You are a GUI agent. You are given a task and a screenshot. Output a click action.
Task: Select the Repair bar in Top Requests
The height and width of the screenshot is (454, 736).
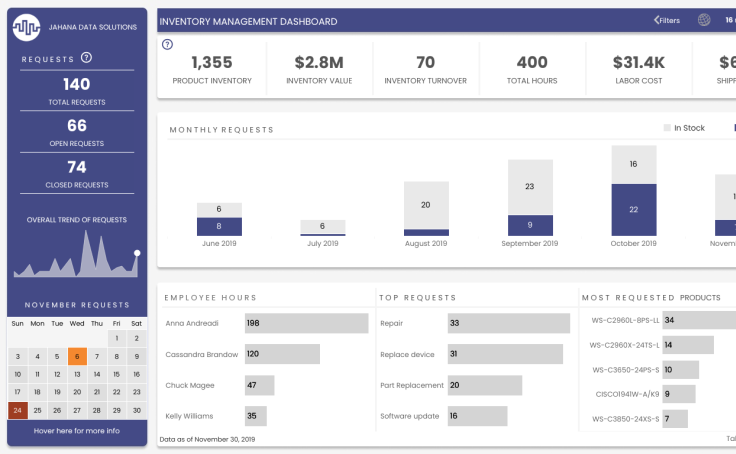tap(473, 323)
